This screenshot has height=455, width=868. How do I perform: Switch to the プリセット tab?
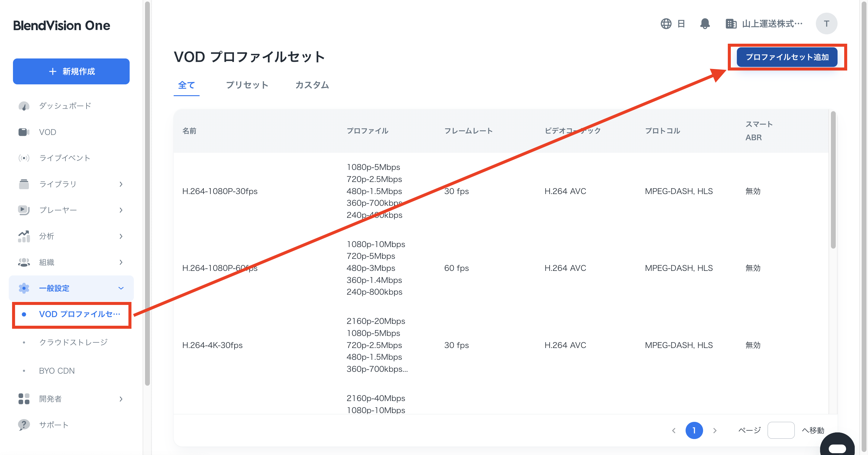pos(247,85)
